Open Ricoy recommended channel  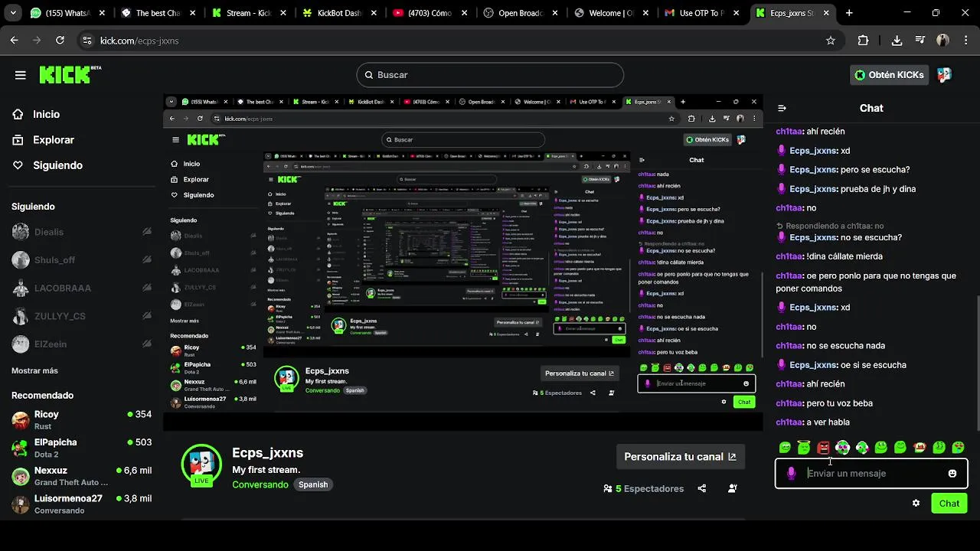pos(81,420)
